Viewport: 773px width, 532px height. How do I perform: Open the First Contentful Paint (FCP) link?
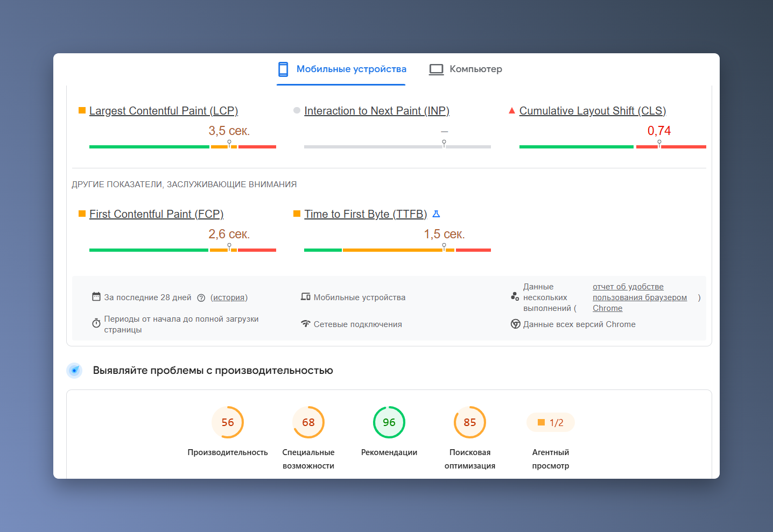[x=156, y=214]
